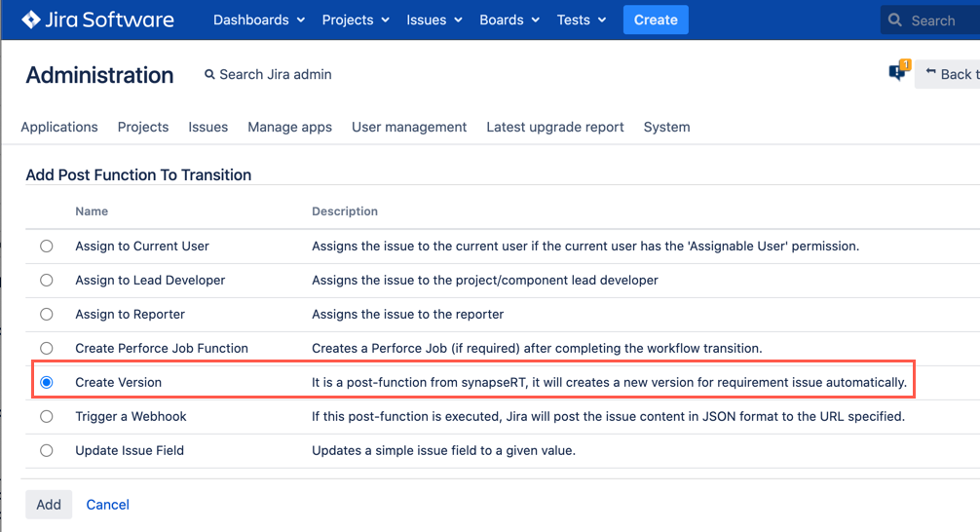Click the Jira Software logo

click(x=97, y=19)
